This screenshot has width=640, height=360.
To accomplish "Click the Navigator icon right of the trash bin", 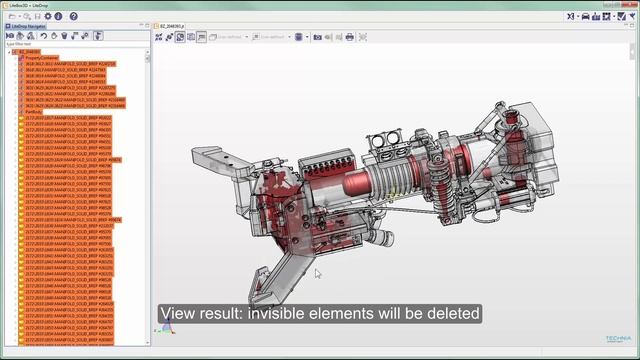I will tap(75, 36).
